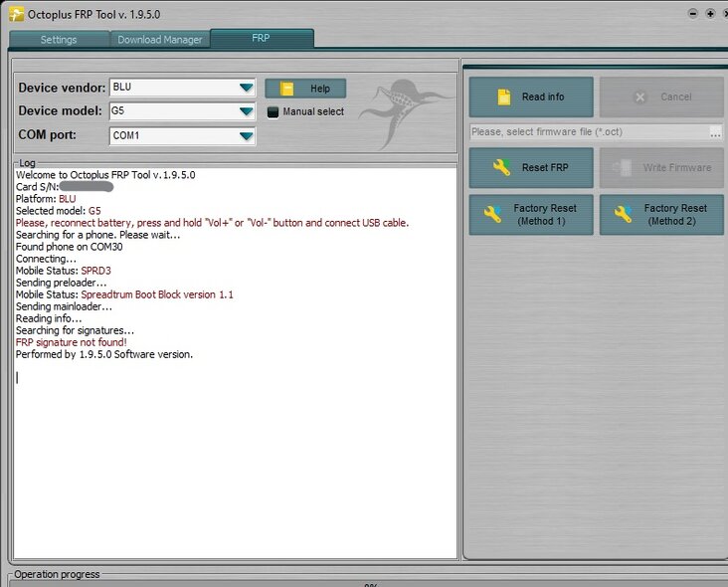Click the Cancel button label
728x587 pixels.
676,97
